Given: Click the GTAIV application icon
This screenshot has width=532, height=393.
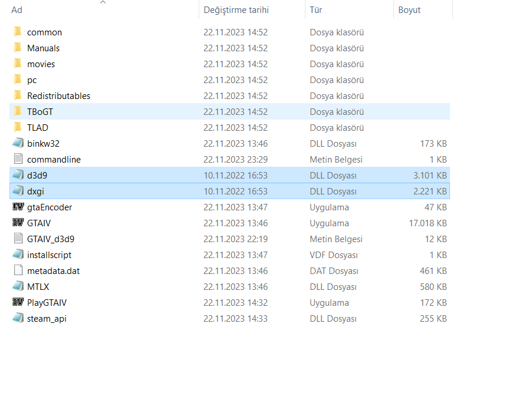Looking at the screenshot, I should click(x=18, y=223).
